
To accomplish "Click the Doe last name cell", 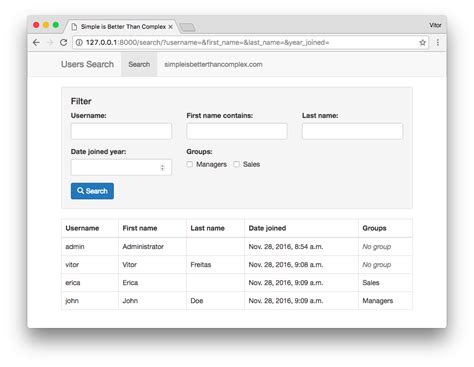I will pos(215,301).
